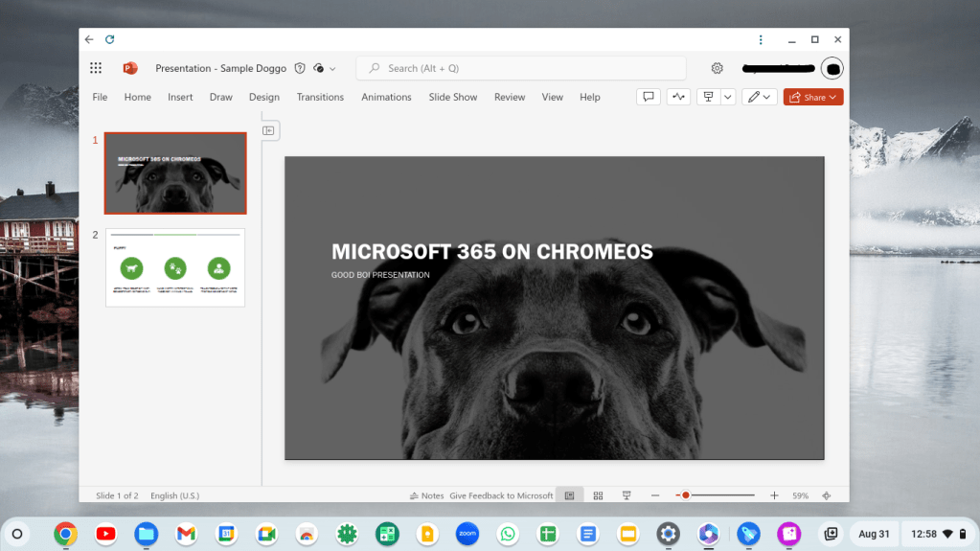Click the Slide 1 of 2 status indicator

point(117,495)
